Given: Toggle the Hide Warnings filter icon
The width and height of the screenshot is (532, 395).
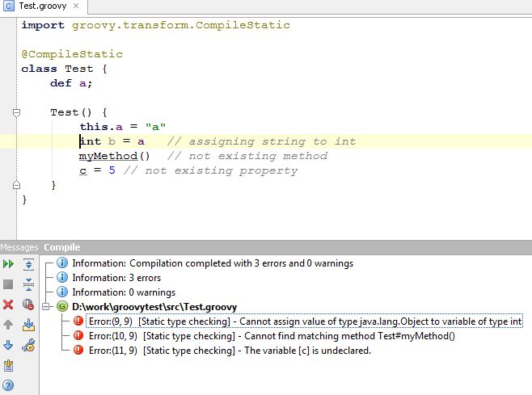Looking at the screenshot, I should click(x=28, y=305).
